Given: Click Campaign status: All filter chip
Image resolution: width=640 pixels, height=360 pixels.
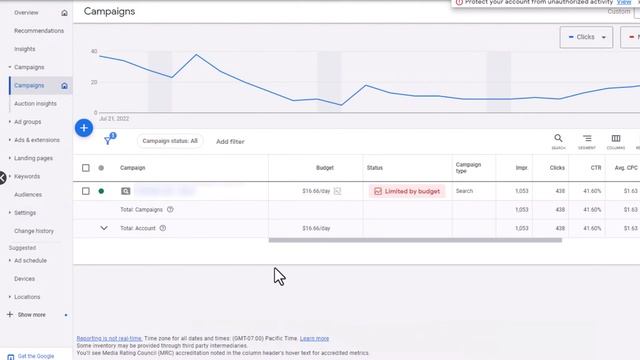Looking at the screenshot, I should 170,141.
